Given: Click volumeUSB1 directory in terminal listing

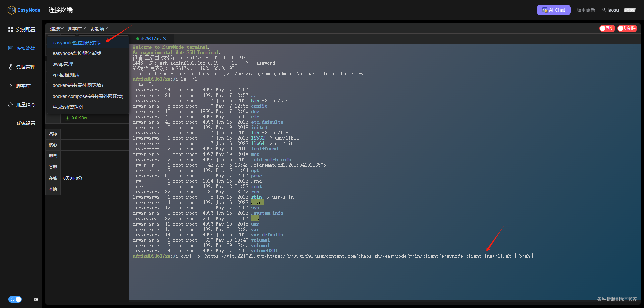Looking at the screenshot, I should pyautogui.click(x=264, y=251).
